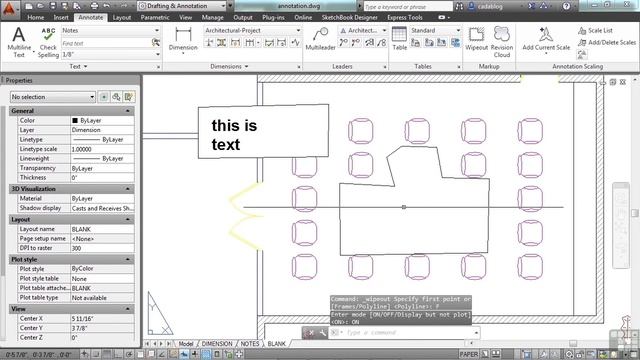Open Architectural-Project dimension style dropdown
This screenshot has width=640, height=360.
pyautogui.click(x=253, y=30)
